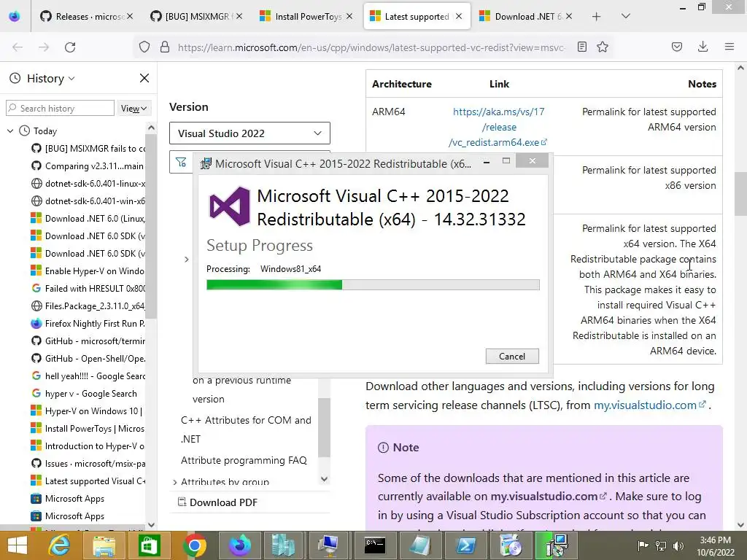The height and width of the screenshot is (560, 747).
Task: Open File Explorer on the taskbar
Action: [x=104, y=545]
